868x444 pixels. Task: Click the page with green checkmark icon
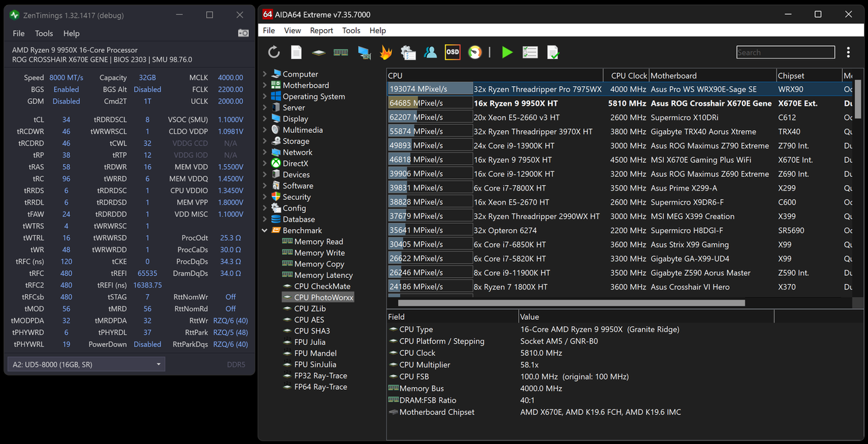[x=553, y=52]
